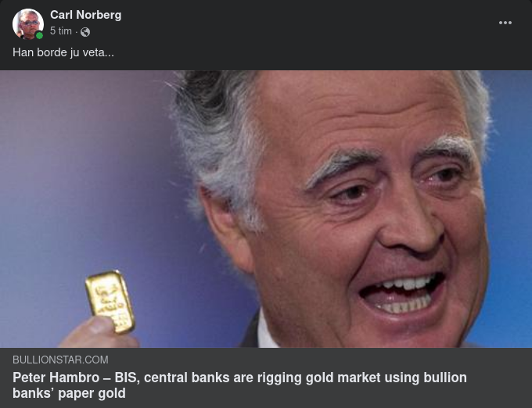Open the Peter Hambro headline link
This screenshot has width=532, height=408.
click(x=239, y=385)
